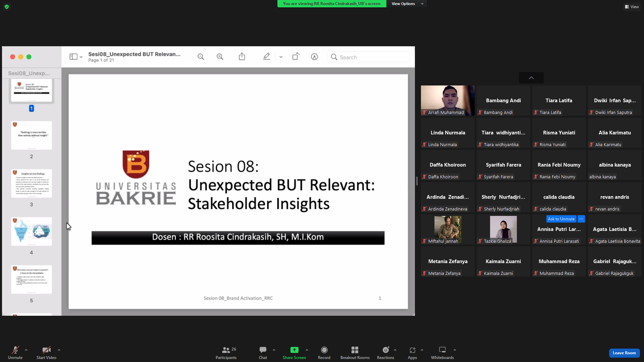Viewport: 644px width, 362px height.
Task: Select Miftahul jannah's video tile
Action: pyautogui.click(x=448, y=229)
